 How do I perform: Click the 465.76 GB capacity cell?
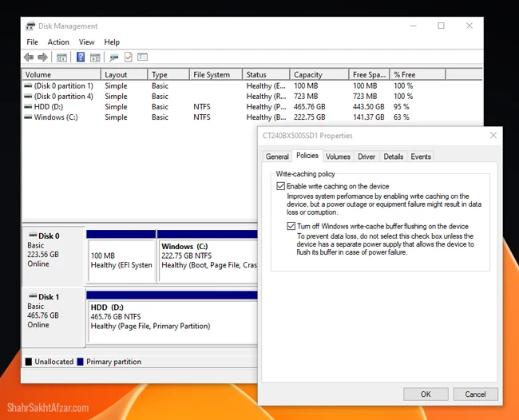click(310, 107)
